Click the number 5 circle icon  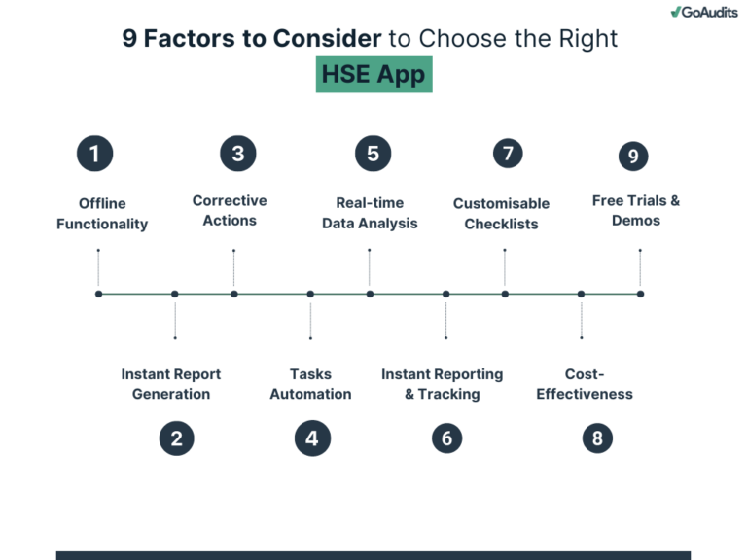[373, 154]
